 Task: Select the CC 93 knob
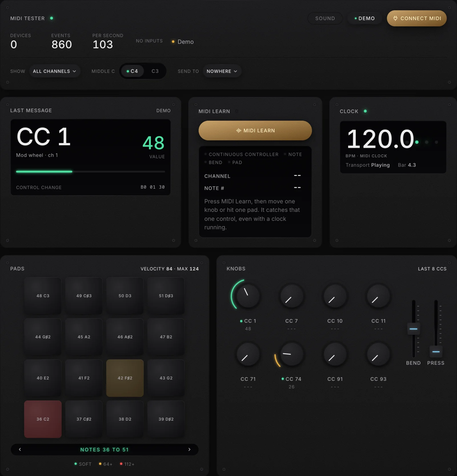(378, 354)
